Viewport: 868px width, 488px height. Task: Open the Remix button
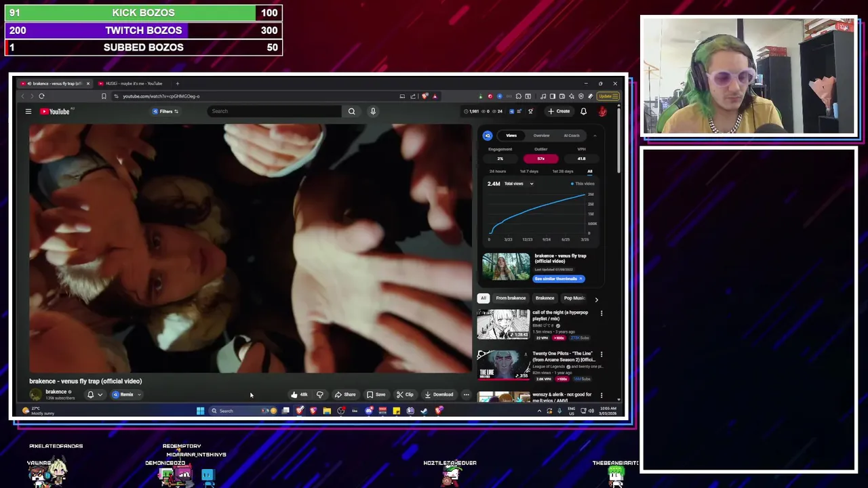pyautogui.click(x=126, y=394)
